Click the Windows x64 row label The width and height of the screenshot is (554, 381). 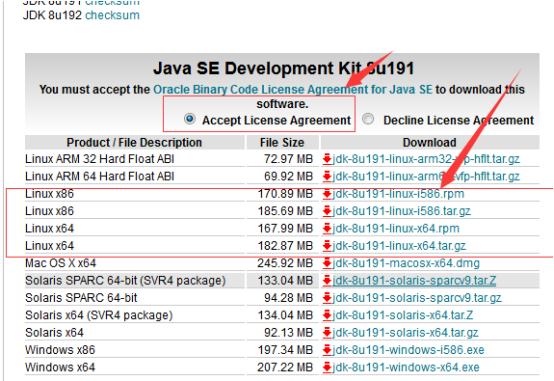(60, 367)
